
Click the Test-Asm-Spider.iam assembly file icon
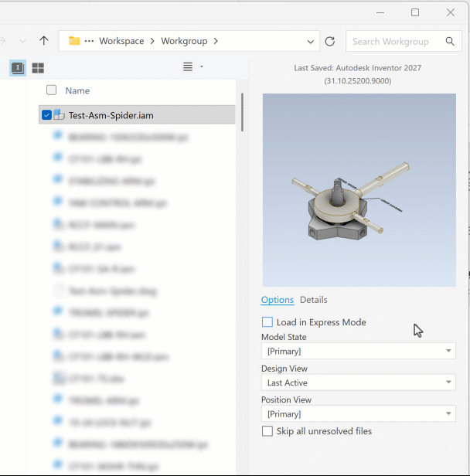(x=59, y=114)
